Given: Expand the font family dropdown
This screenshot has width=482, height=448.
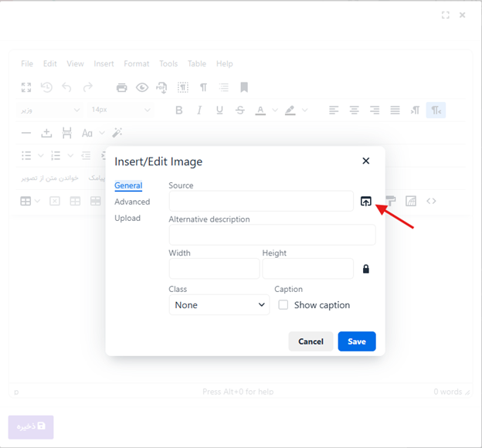Looking at the screenshot, I should click(x=49, y=110).
